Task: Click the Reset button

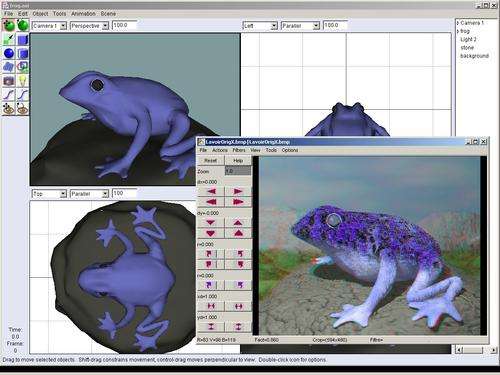Action: pos(211,161)
